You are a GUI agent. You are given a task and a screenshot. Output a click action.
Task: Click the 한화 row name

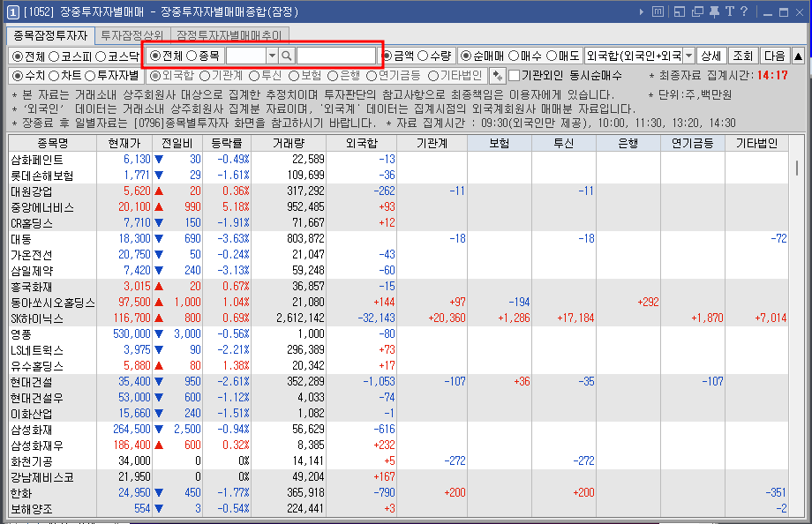(x=21, y=493)
